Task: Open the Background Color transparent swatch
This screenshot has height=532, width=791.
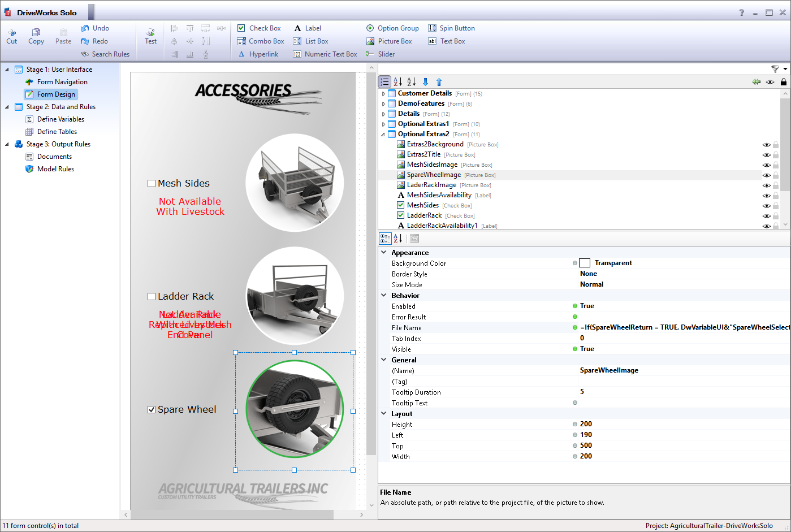Action: 585,262
